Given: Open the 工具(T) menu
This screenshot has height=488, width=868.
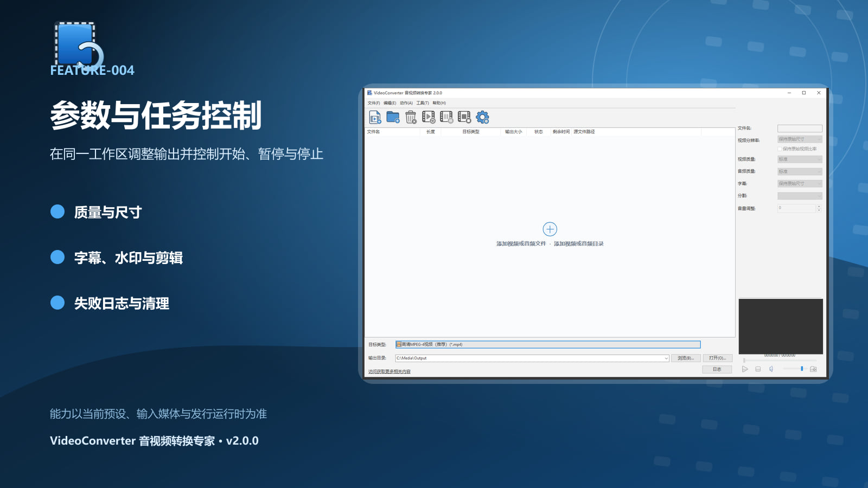Looking at the screenshot, I should (x=423, y=103).
